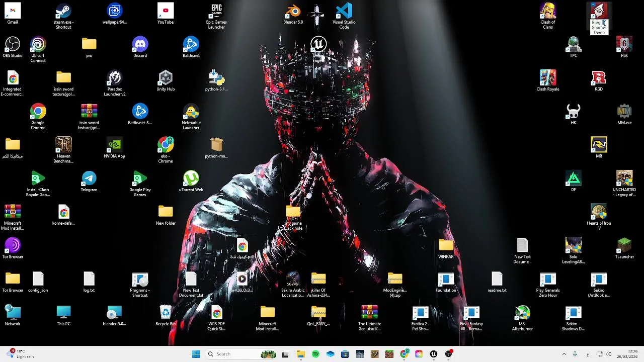
Task: Open the Light rain weather widget
Action: point(19,354)
